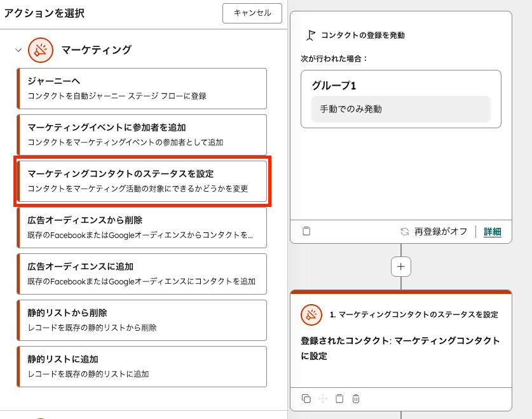Click the キャンセル button

[252, 13]
